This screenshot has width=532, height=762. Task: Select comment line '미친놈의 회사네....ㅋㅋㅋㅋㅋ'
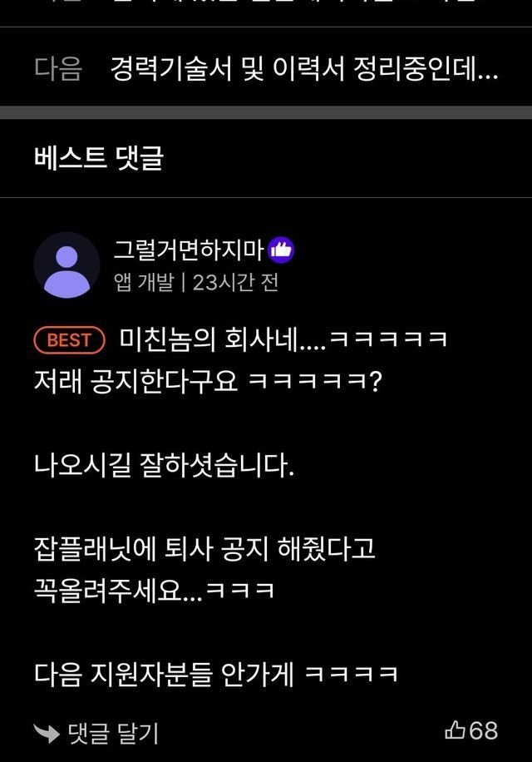click(283, 339)
